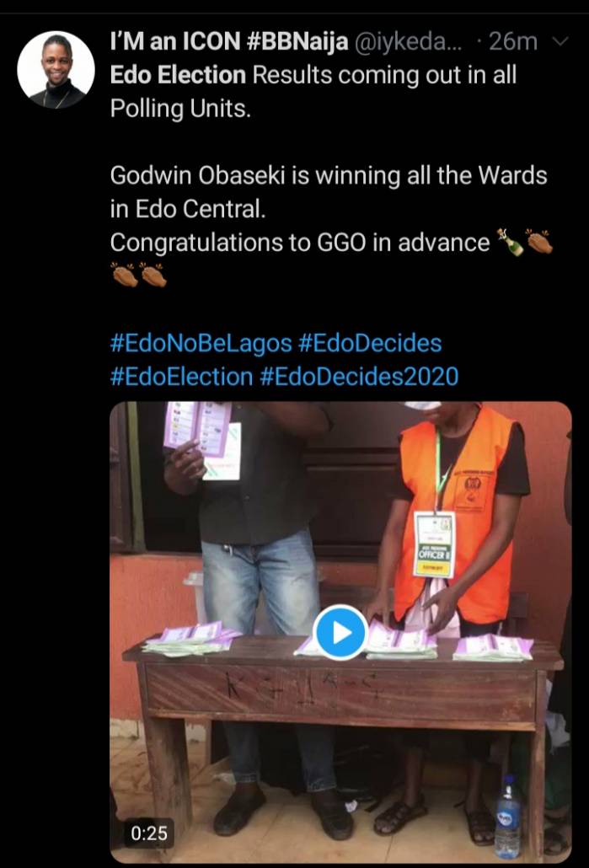
Task: Click the bold Edo Election text
Action: 178,75
